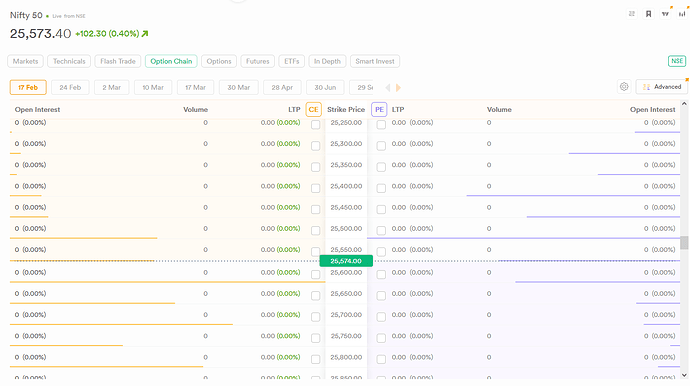Open option chain settings gear icon
Viewport: 690px width, 386px height.
624,87
